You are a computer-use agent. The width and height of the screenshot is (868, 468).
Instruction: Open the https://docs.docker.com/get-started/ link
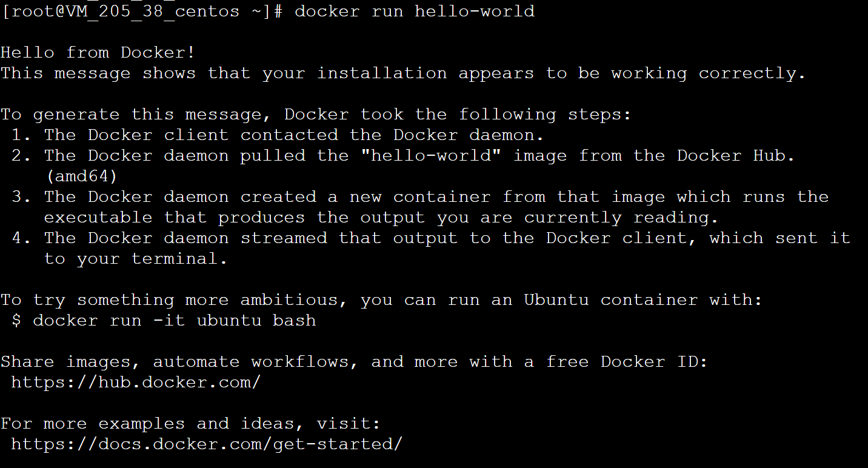click(x=207, y=444)
